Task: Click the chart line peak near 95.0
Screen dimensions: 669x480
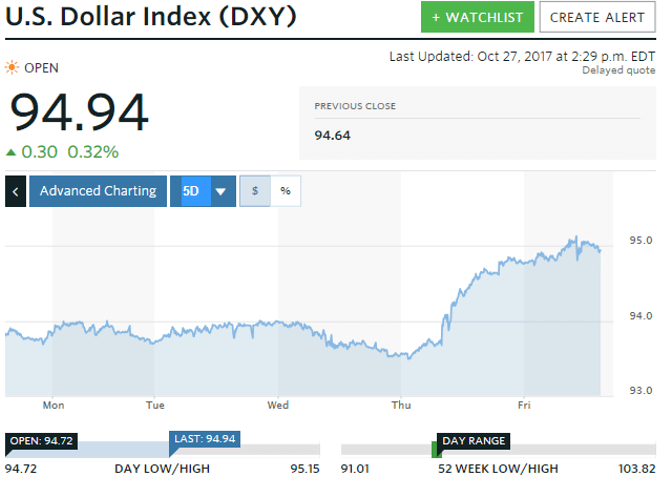Action: coord(575,238)
